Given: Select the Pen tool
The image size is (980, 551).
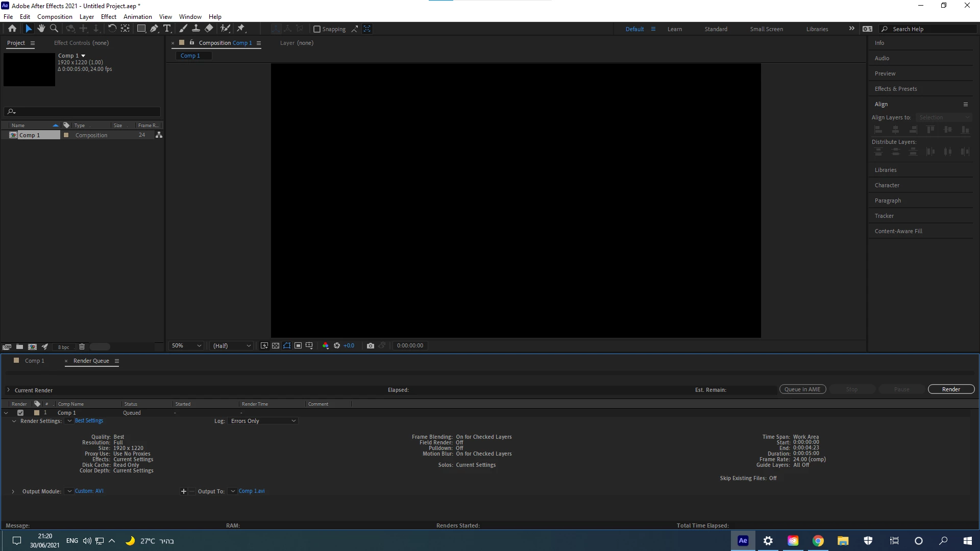Looking at the screenshot, I should click(x=154, y=29).
